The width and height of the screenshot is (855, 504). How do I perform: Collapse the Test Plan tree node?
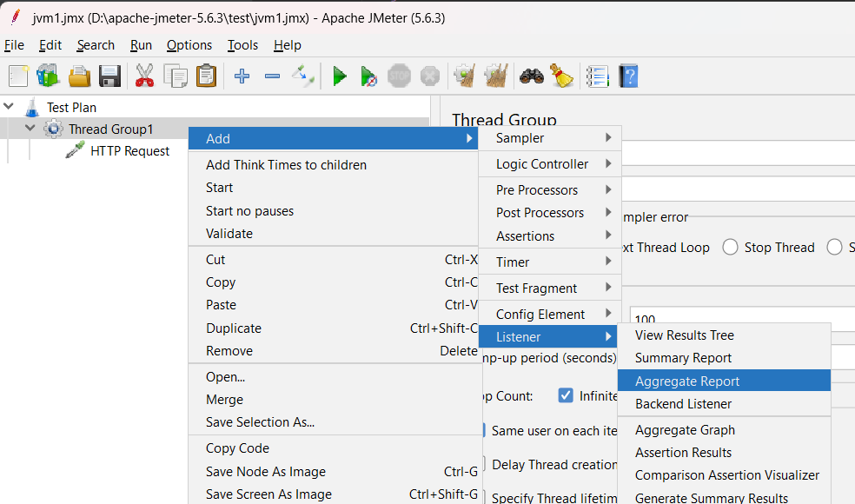(9, 106)
